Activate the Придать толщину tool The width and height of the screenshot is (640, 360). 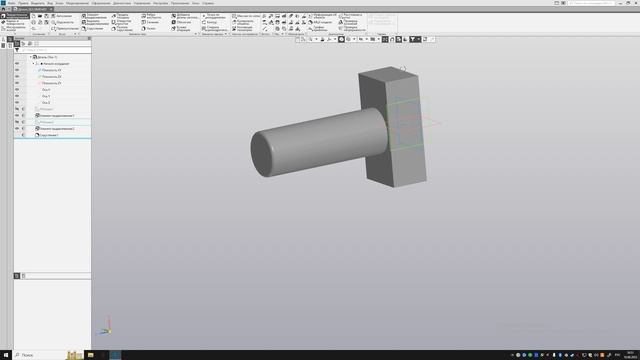point(121,16)
